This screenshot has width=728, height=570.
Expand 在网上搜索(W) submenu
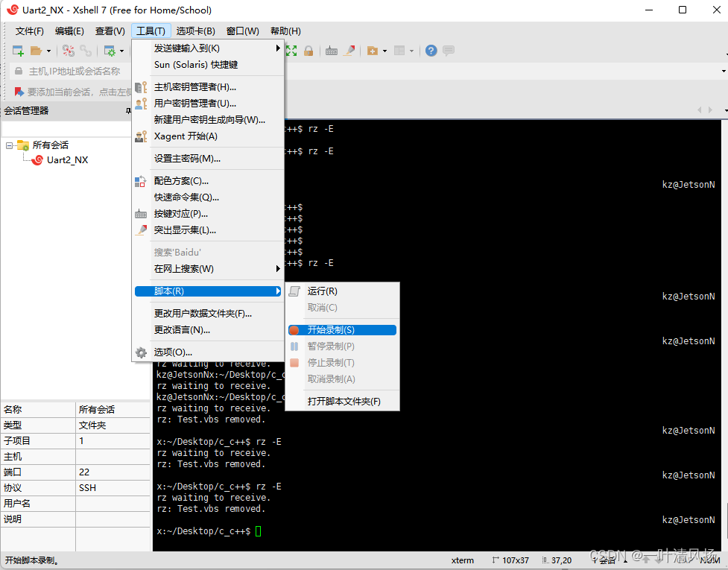(x=208, y=269)
